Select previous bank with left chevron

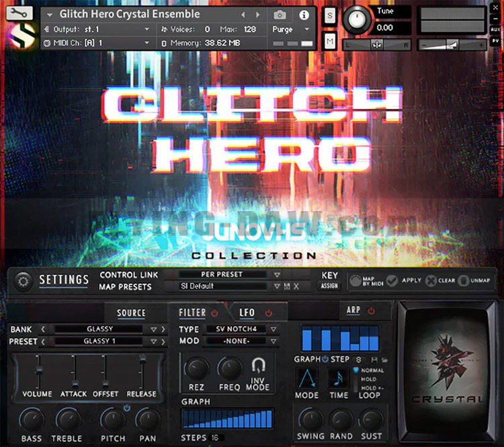coord(43,329)
